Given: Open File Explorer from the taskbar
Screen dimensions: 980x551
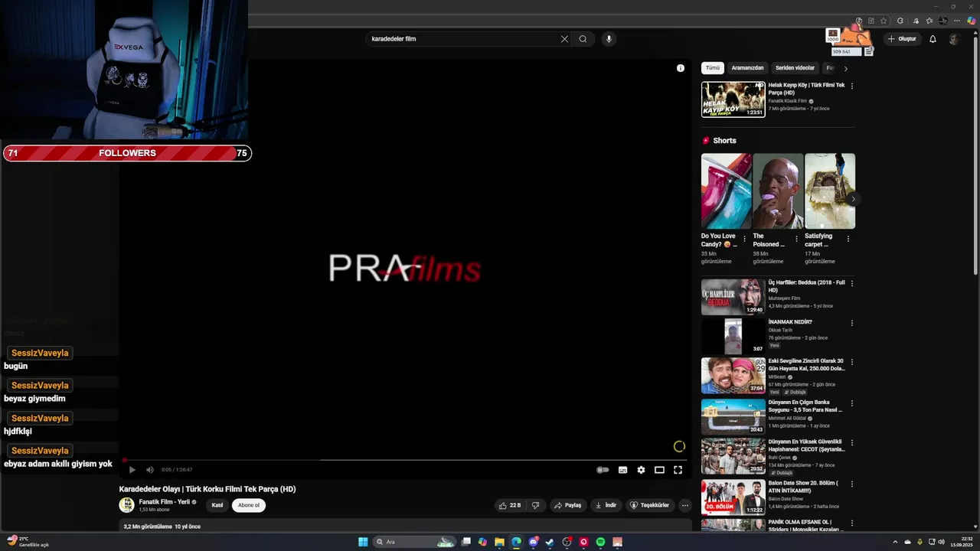Looking at the screenshot, I should pos(499,542).
